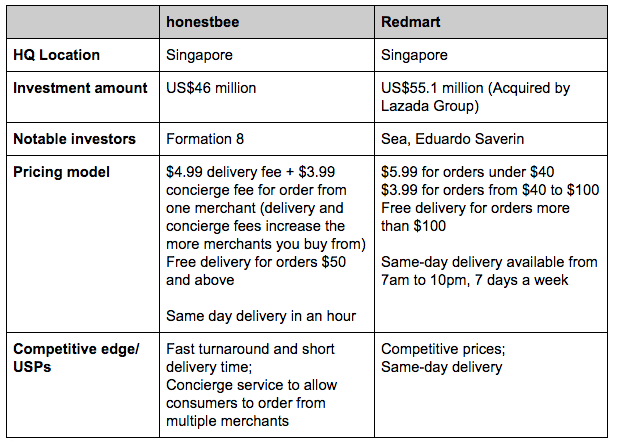The height and width of the screenshot is (441, 617).
Task: Click the $4.99 delivery fee text
Action: (224, 172)
